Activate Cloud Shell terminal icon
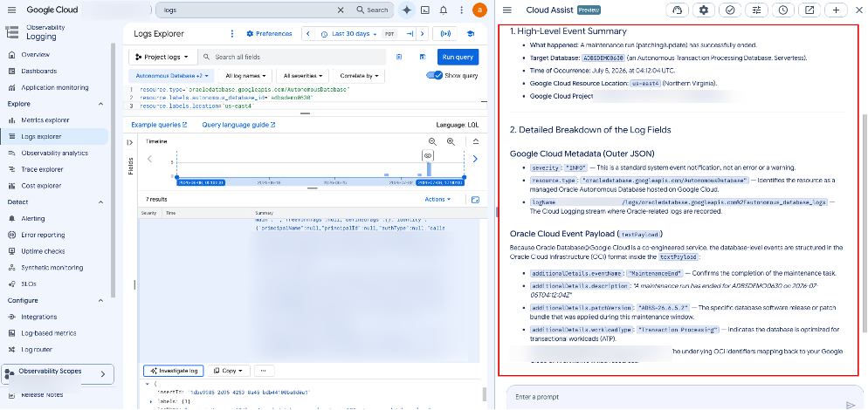 point(425,10)
